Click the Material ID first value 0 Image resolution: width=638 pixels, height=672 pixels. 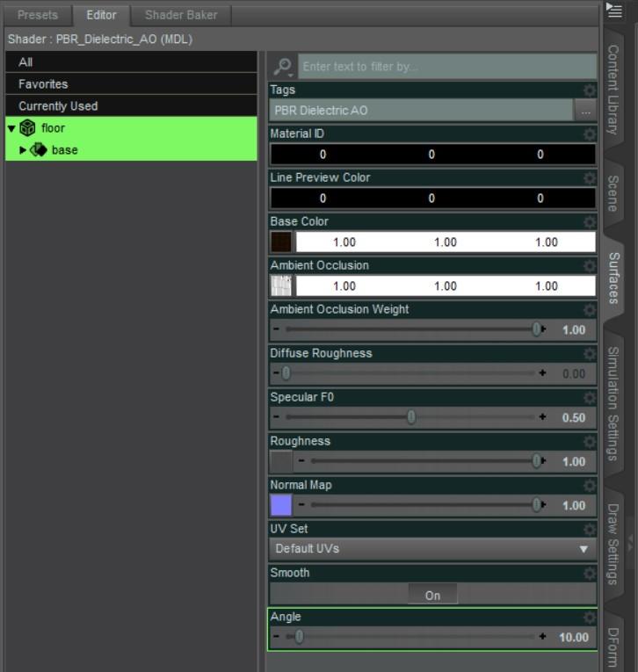[x=323, y=155]
